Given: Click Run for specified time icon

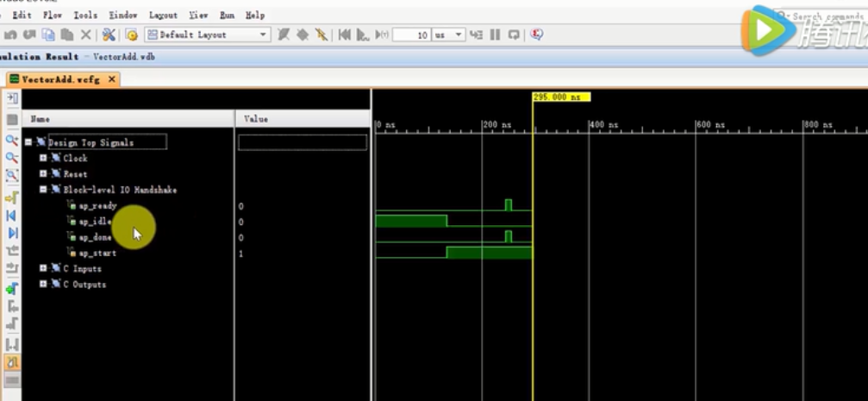Looking at the screenshot, I should pyautogui.click(x=382, y=34).
